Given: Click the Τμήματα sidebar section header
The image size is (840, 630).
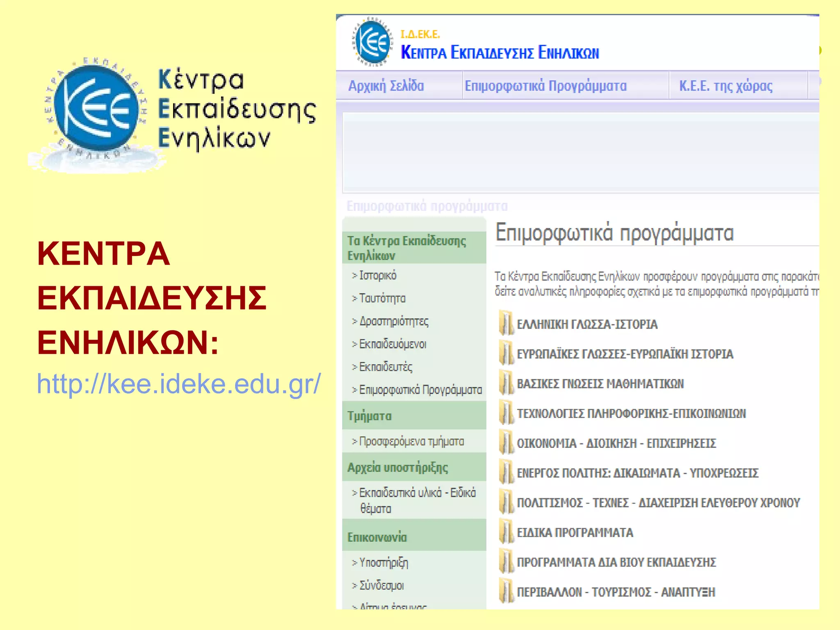Looking at the screenshot, I should (414, 416).
